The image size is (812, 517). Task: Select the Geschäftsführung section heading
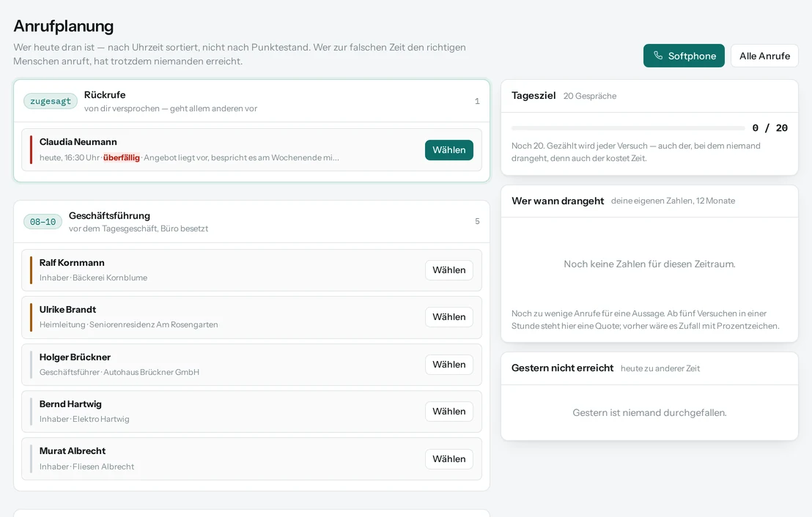pos(109,216)
